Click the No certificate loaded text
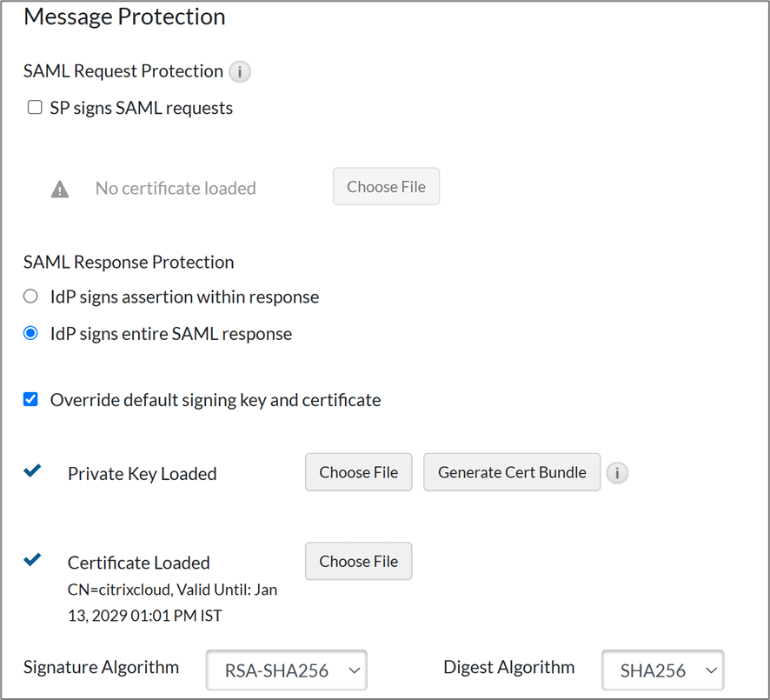 tap(176, 188)
